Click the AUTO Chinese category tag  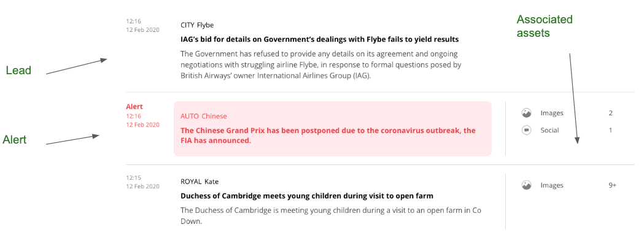click(x=203, y=116)
